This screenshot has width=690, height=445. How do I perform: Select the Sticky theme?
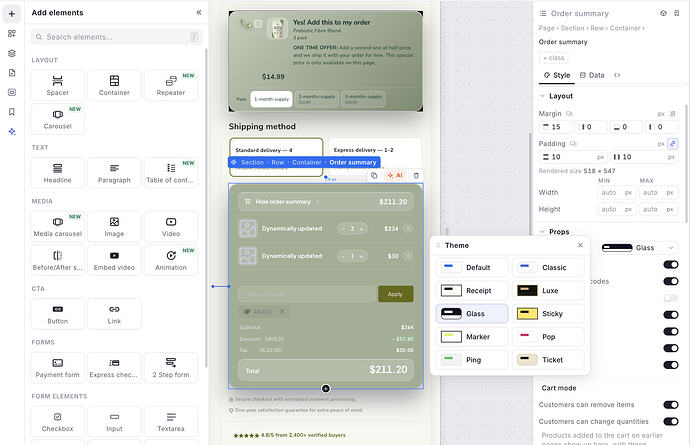pos(548,314)
